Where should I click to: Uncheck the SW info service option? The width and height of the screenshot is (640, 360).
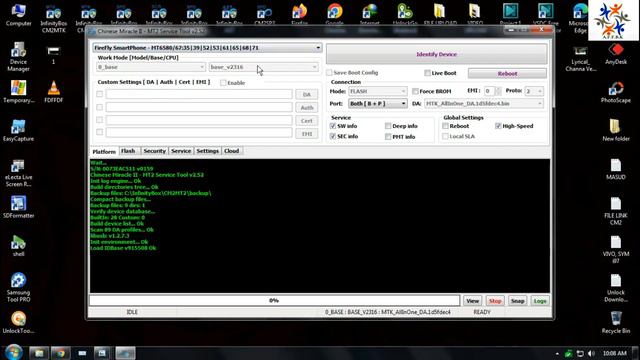click(333, 126)
